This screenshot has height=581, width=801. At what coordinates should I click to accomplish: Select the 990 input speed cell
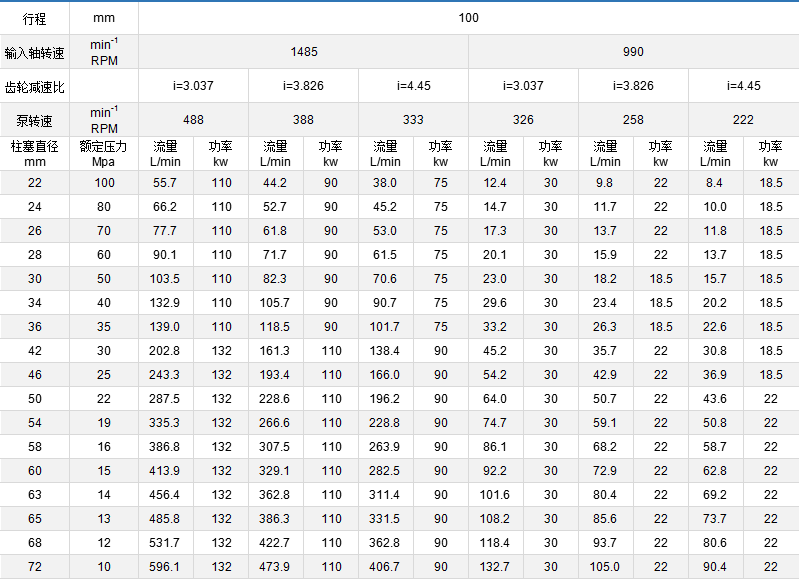(633, 52)
